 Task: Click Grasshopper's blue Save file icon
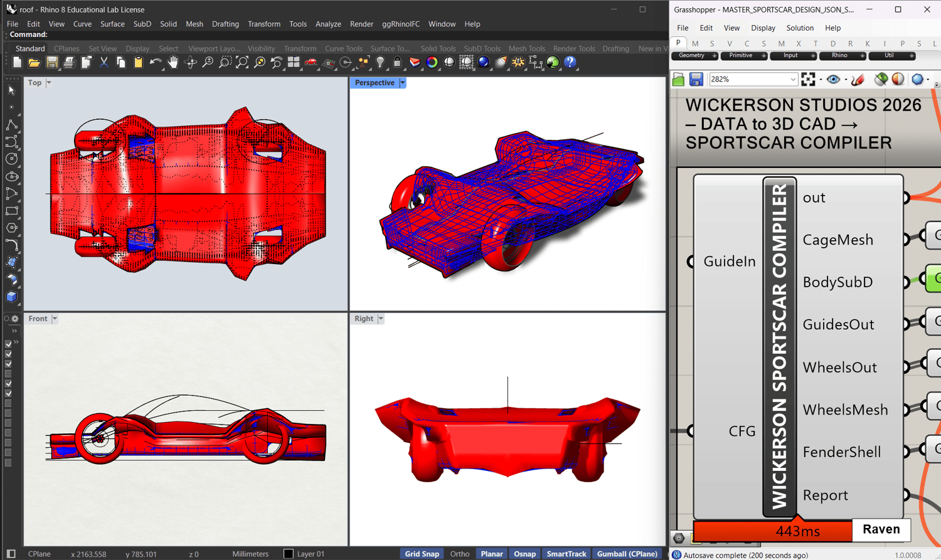coord(696,79)
